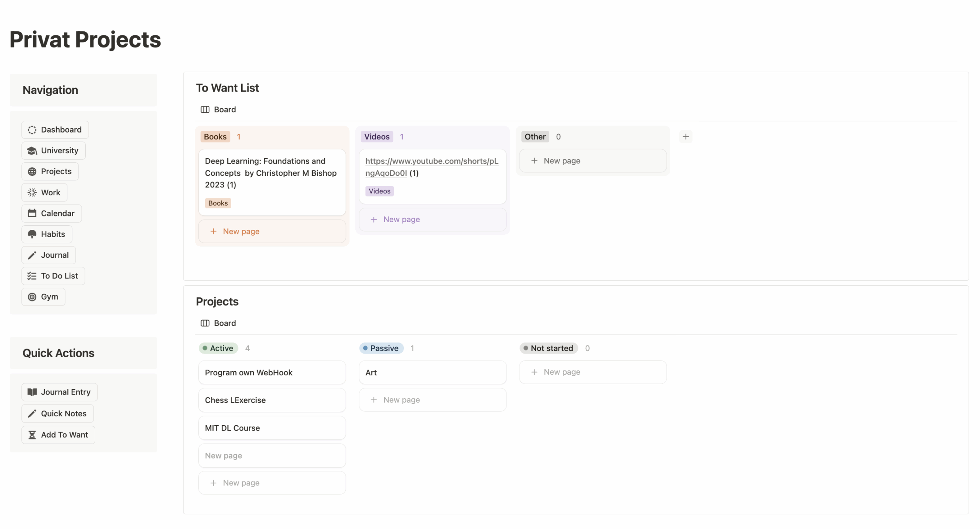Click the hourglass icon for Add To Want
Viewport: 980px width, 529px height.
tap(32, 435)
